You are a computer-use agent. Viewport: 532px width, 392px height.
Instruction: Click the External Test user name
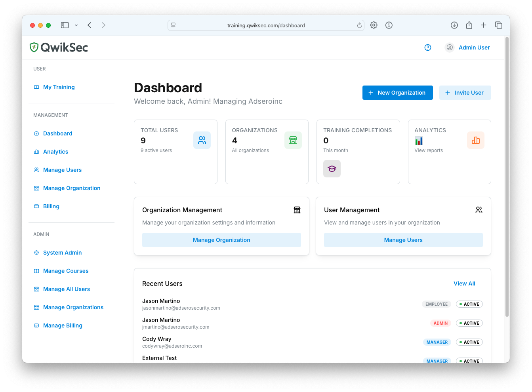tap(159, 358)
